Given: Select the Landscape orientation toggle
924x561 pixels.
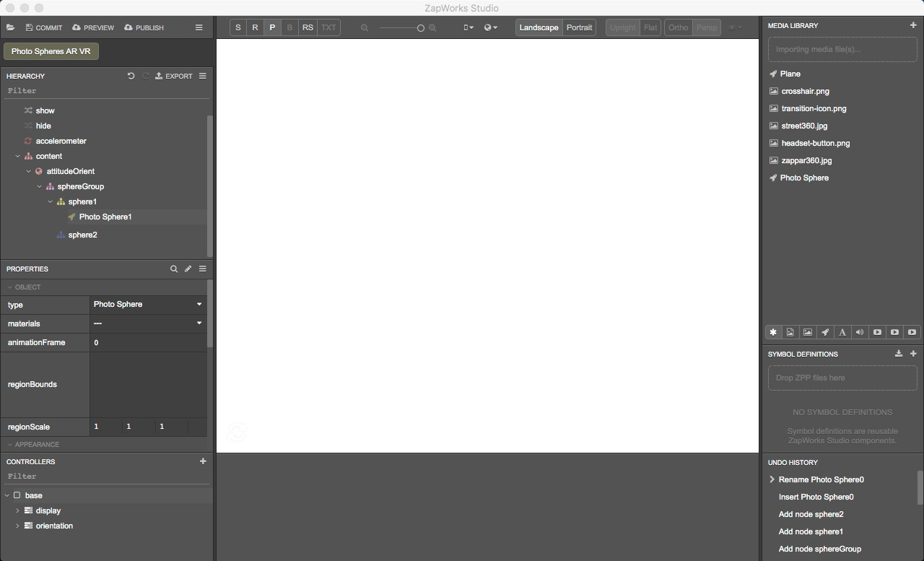Looking at the screenshot, I should (x=539, y=27).
